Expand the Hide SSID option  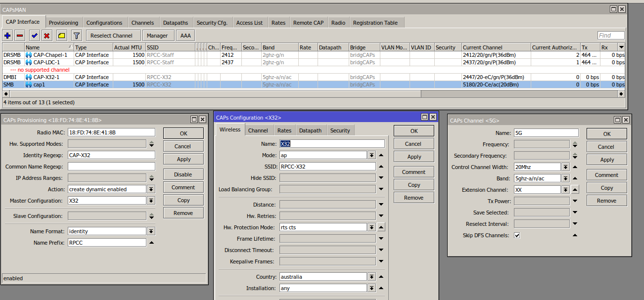[x=381, y=178]
